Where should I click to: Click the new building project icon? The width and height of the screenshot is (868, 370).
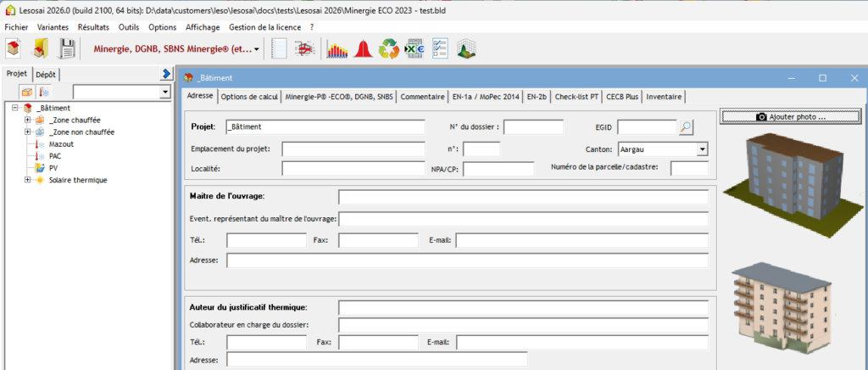click(14, 49)
